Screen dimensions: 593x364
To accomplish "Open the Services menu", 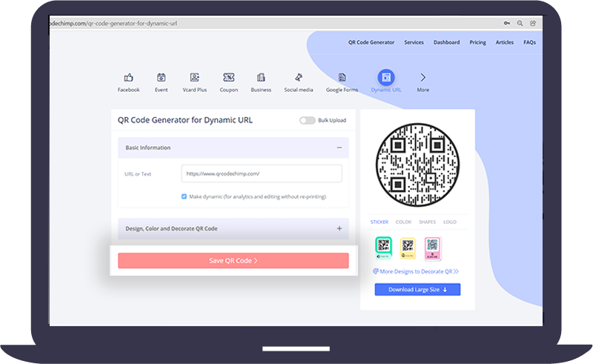I will [414, 42].
